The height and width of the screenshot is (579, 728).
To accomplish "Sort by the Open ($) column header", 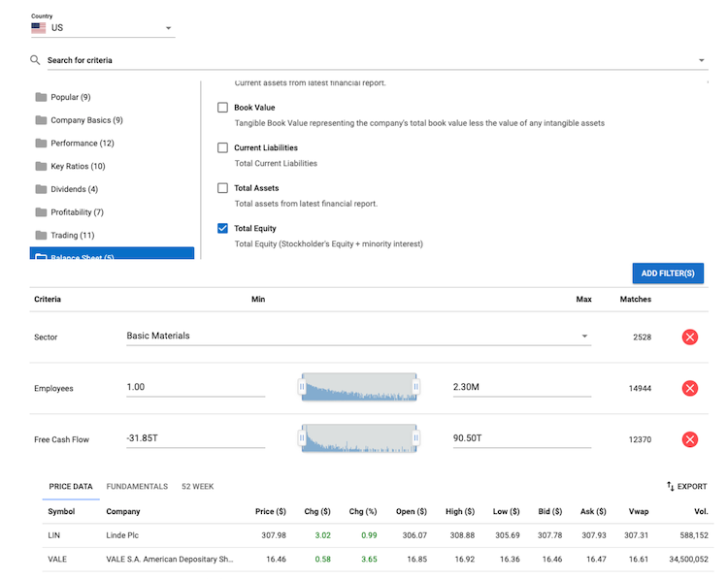I will point(412,511).
